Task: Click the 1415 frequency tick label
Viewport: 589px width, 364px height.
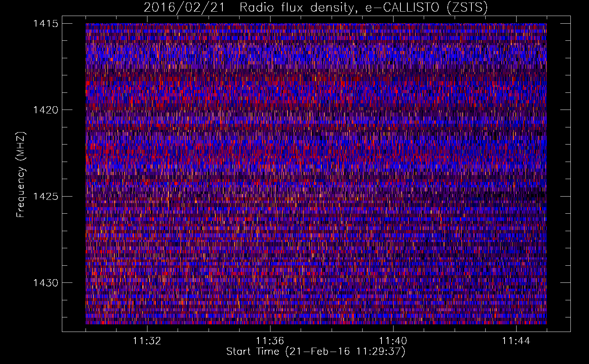Action: pyautogui.click(x=46, y=23)
